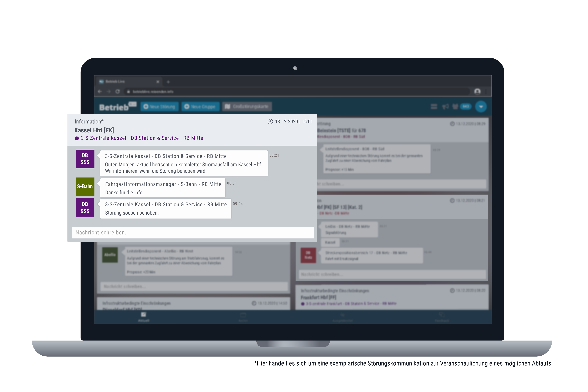Click the DB S&S avatar beside the Stromausfall message
This screenshot has height=392, width=588.
(85, 159)
